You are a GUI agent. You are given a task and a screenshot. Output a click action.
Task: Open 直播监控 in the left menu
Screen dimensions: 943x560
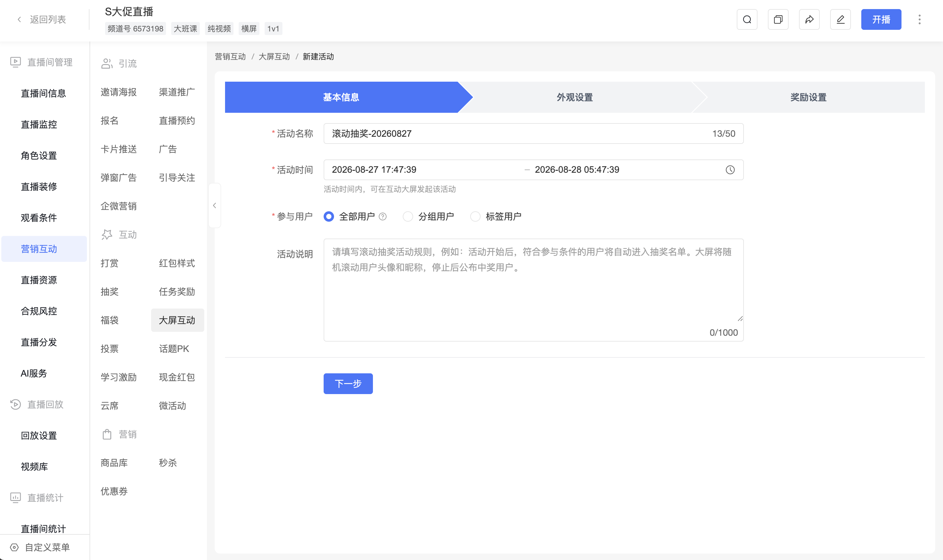39,124
